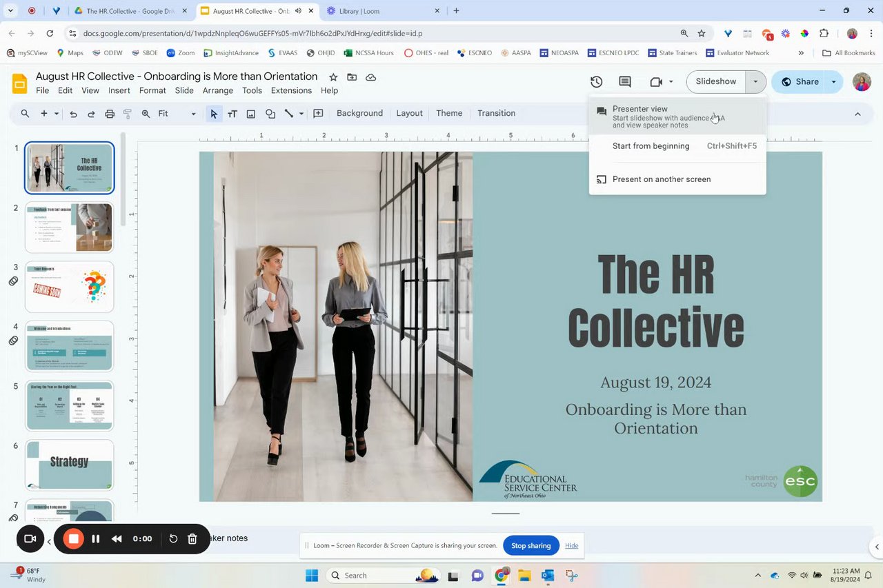The height and width of the screenshot is (588, 883).
Task: Expand the Share quick actions arrow
Action: pyautogui.click(x=834, y=81)
